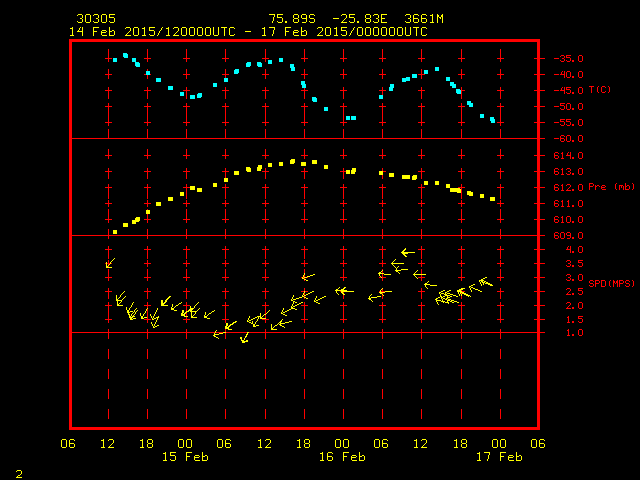Click the -55.0 temperature tick label

(x=568, y=123)
